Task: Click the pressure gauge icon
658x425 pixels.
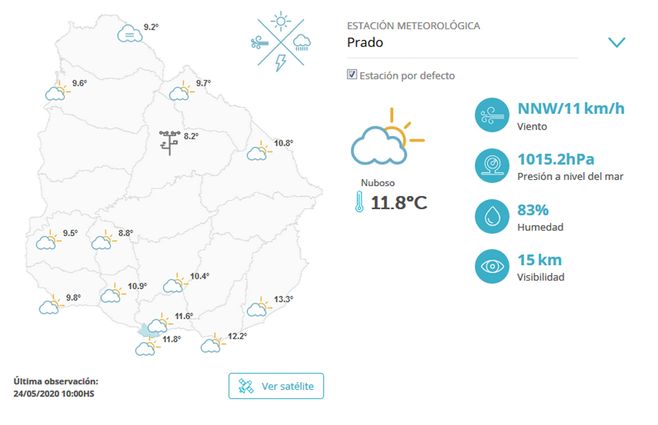Action: (x=490, y=165)
